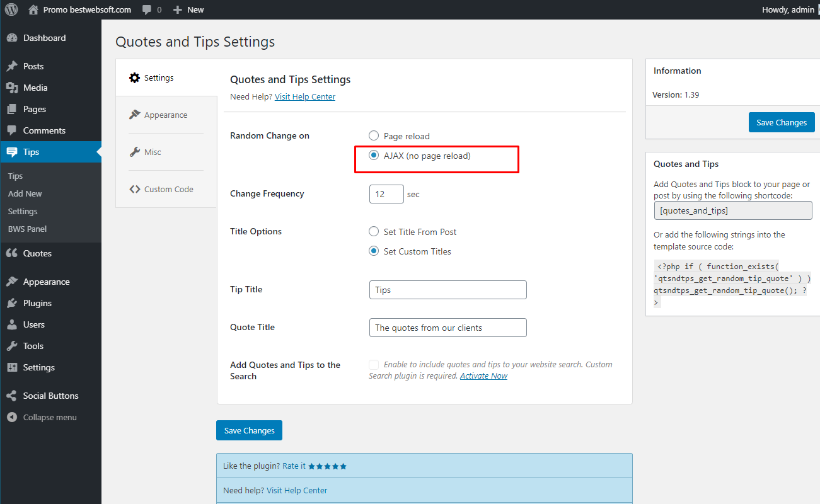Viewport: 820px width, 504px height.
Task: Click the Quotes quotation-mark icon
Action: click(x=11, y=253)
